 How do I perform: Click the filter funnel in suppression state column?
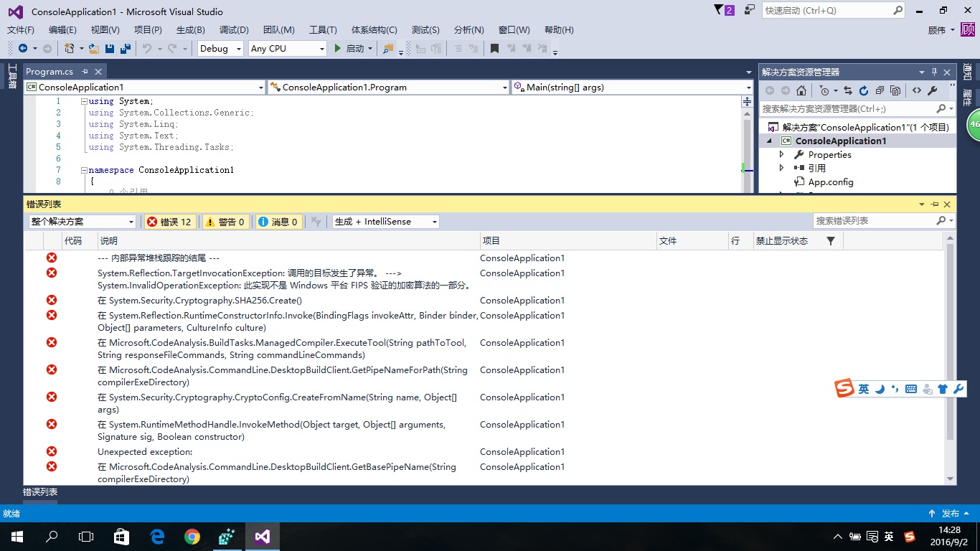[831, 241]
